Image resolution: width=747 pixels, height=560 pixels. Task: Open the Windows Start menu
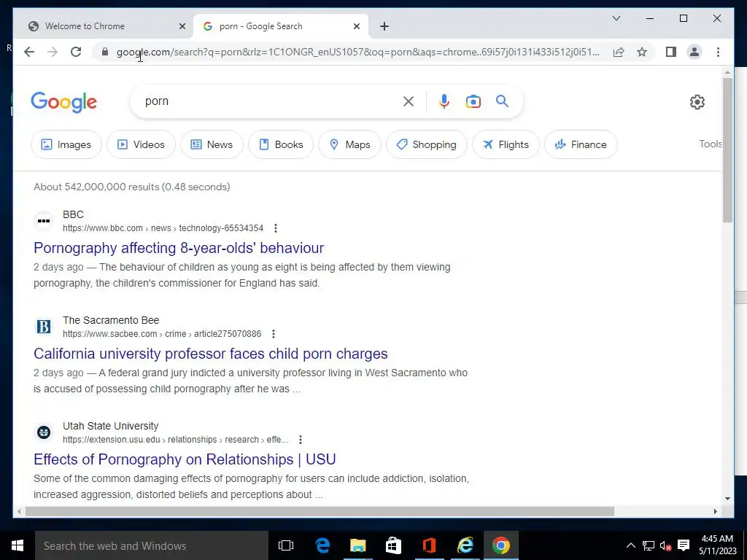[x=18, y=545]
